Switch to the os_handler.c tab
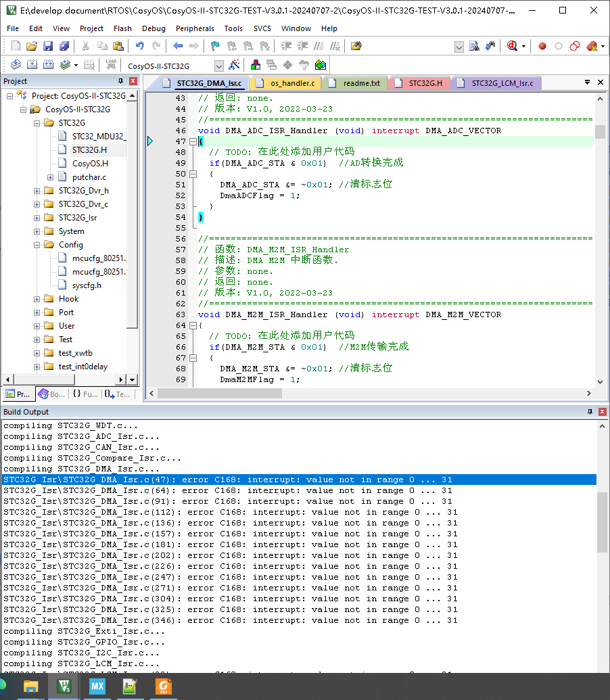The height and width of the screenshot is (700, 610). coord(286,83)
